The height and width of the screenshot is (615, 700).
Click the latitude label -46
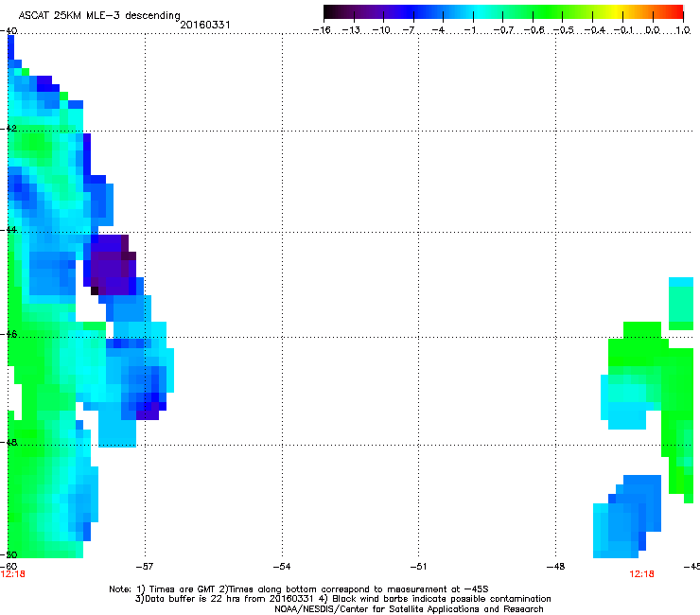click(9, 334)
